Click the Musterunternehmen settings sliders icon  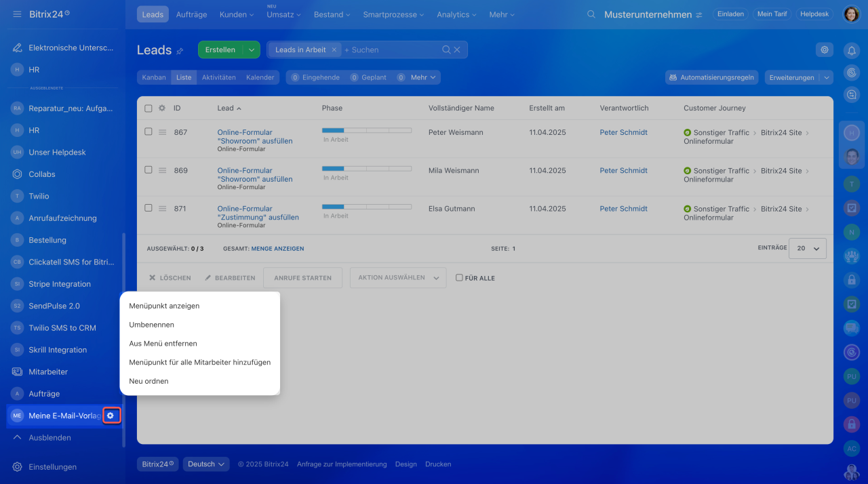pyautogui.click(x=699, y=15)
